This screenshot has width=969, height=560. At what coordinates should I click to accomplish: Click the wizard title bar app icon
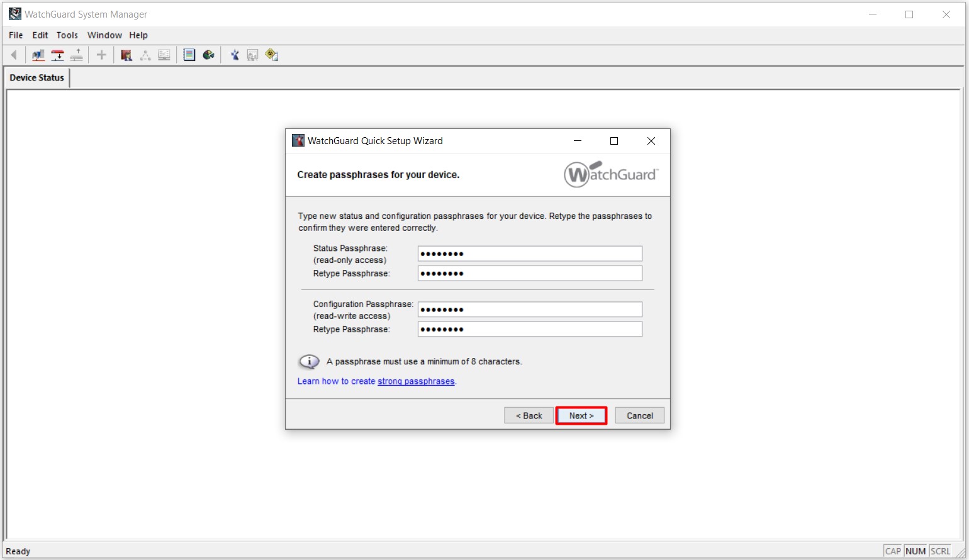[x=298, y=140]
